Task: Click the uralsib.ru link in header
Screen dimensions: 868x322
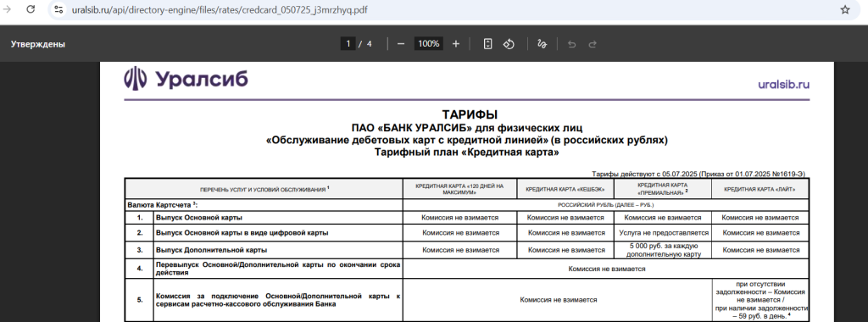Action: tap(784, 85)
